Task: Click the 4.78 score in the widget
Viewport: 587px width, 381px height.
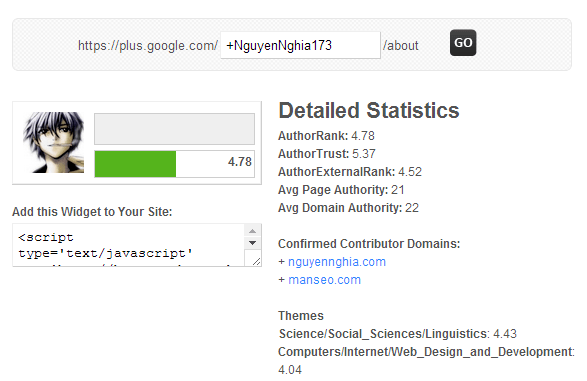Action: [240, 162]
